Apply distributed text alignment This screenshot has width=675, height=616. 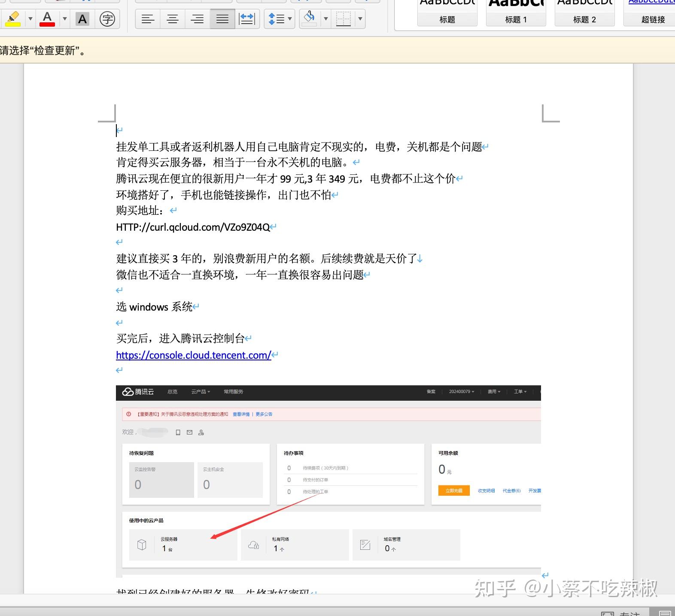[247, 19]
